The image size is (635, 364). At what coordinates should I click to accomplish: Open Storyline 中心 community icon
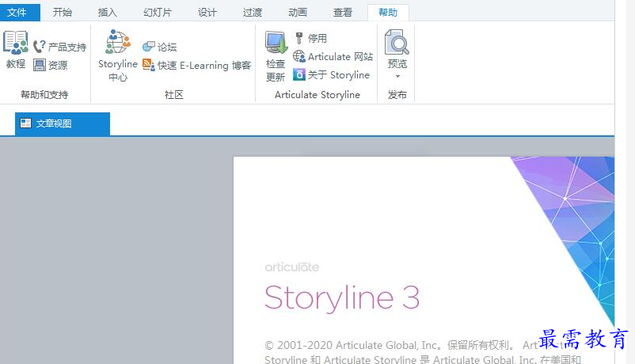click(117, 42)
